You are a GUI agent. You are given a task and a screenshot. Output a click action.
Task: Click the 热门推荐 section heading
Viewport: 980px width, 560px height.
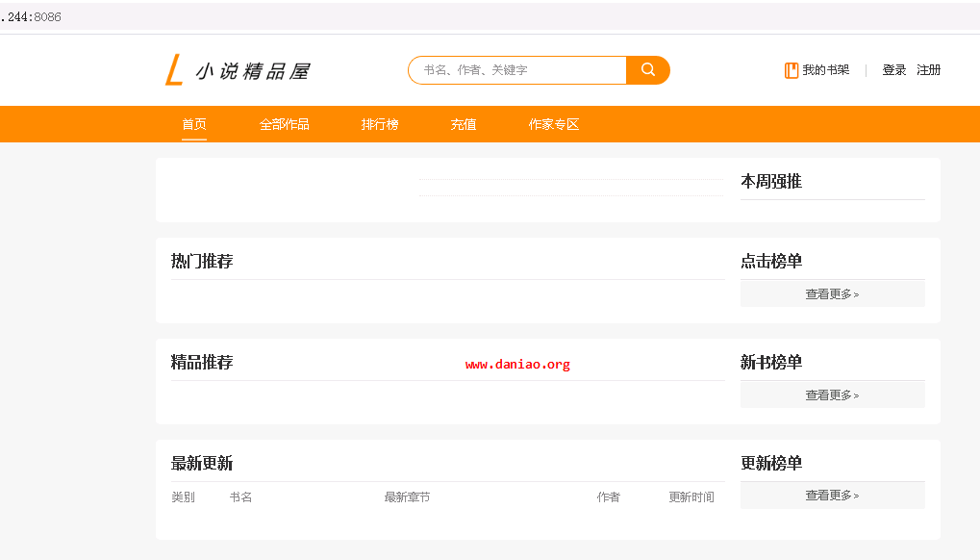pos(202,262)
